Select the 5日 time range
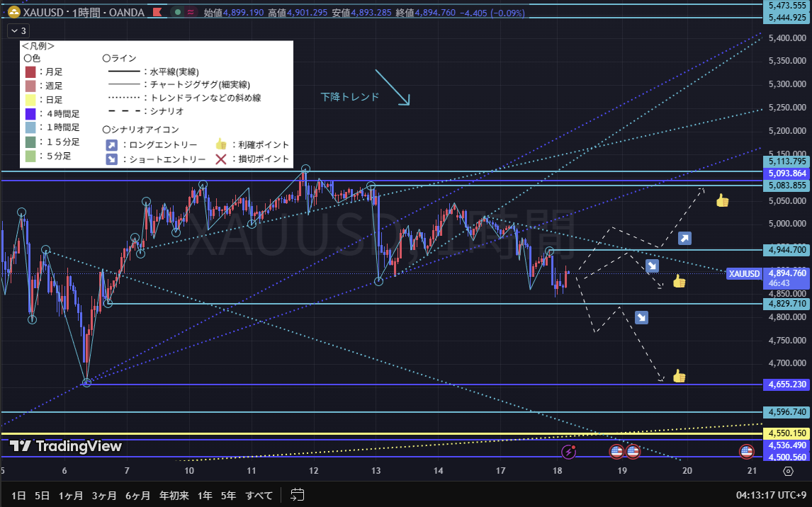The height and width of the screenshot is (507, 812). click(x=43, y=494)
